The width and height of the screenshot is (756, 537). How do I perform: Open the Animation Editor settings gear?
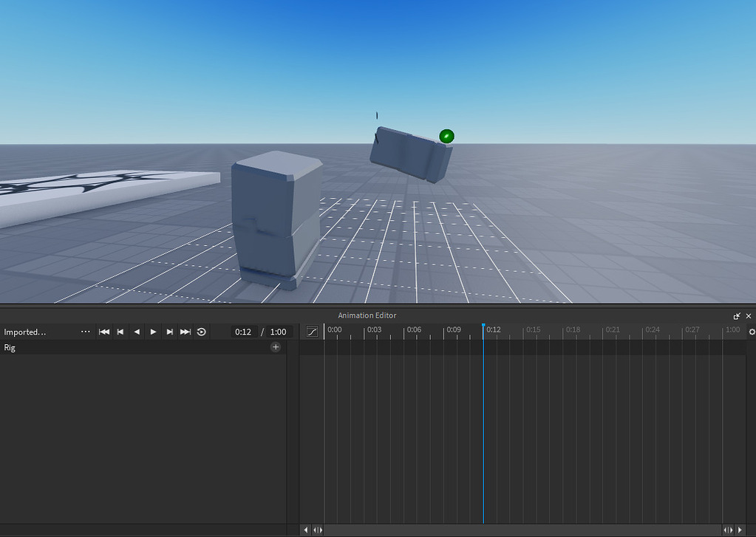coord(751,331)
